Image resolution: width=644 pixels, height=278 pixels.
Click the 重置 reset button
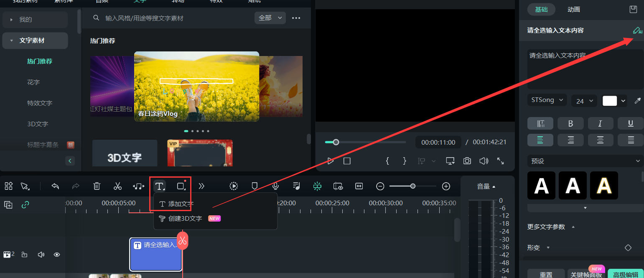[546, 274]
